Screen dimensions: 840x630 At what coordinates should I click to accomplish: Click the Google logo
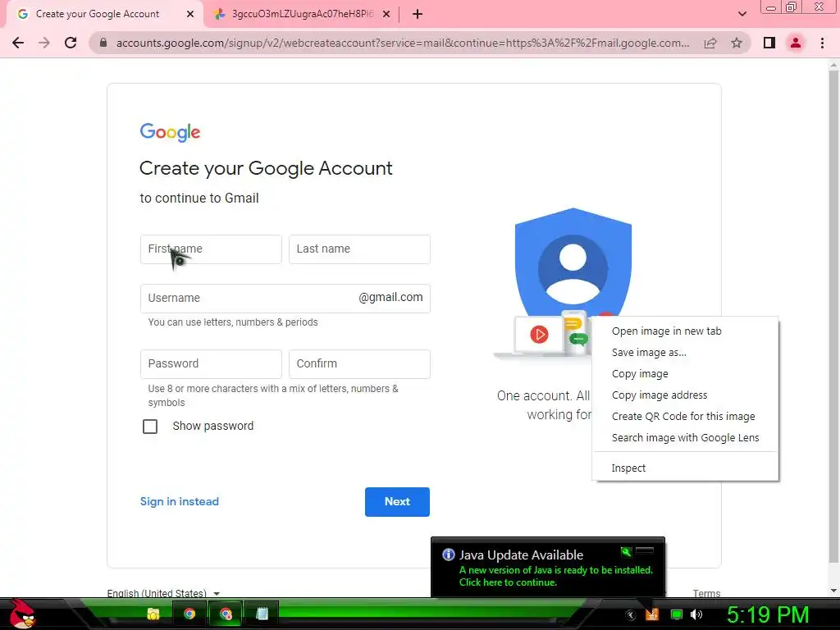pyautogui.click(x=170, y=132)
